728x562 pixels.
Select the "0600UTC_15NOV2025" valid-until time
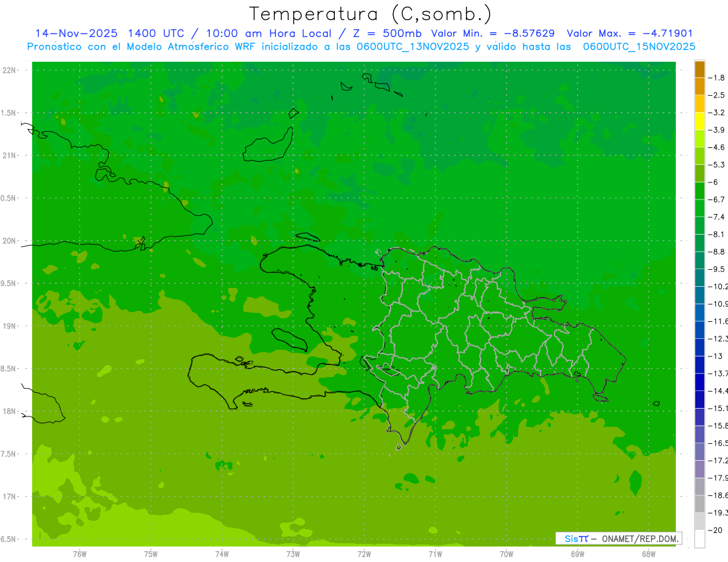[639, 47]
